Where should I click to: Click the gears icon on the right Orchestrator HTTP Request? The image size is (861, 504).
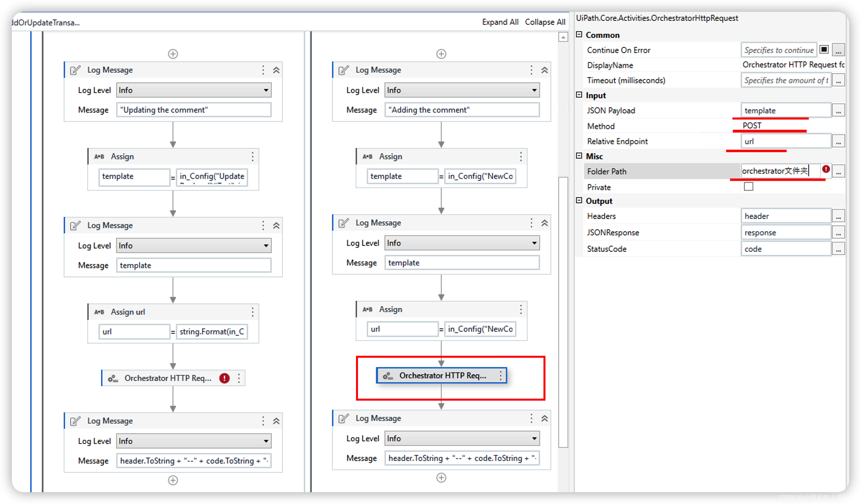click(388, 375)
